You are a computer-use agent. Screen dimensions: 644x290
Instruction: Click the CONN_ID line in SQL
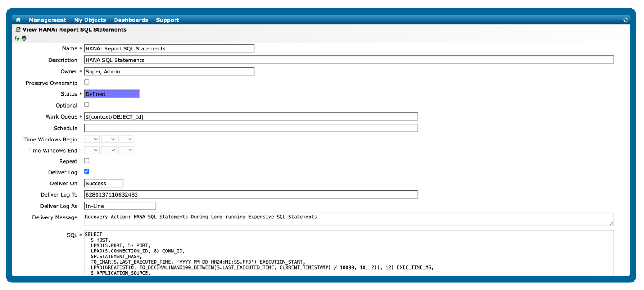coord(138,251)
